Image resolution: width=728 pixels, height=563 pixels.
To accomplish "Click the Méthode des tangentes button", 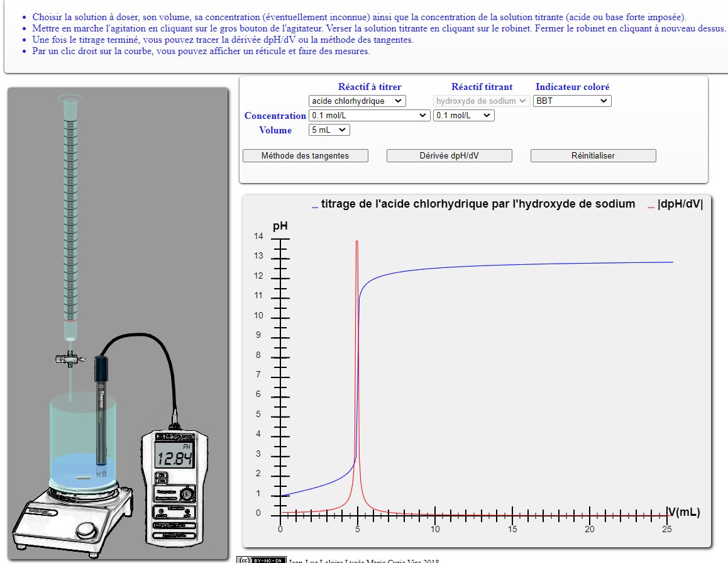I will click(305, 155).
